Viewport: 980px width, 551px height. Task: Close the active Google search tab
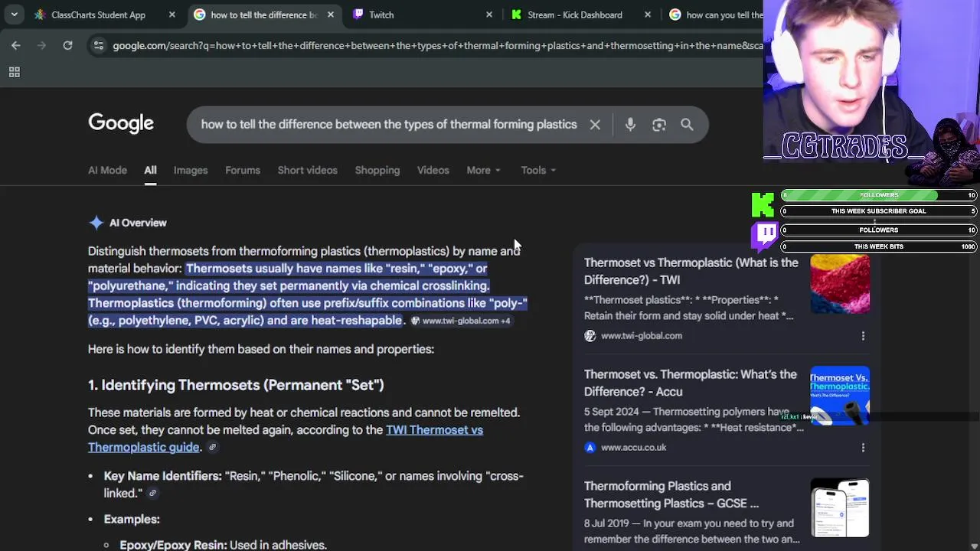(x=330, y=15)
